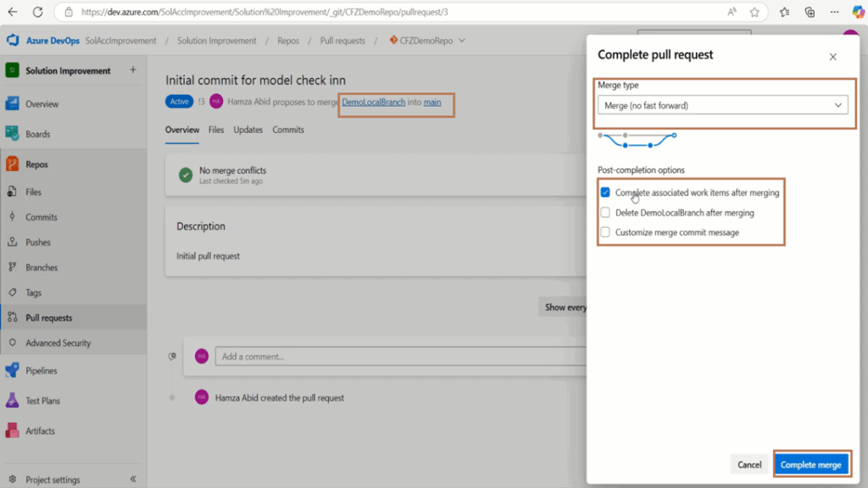Open the DemoLocalBranch link
Screen dimensions: 868x488
pos(373,102)
